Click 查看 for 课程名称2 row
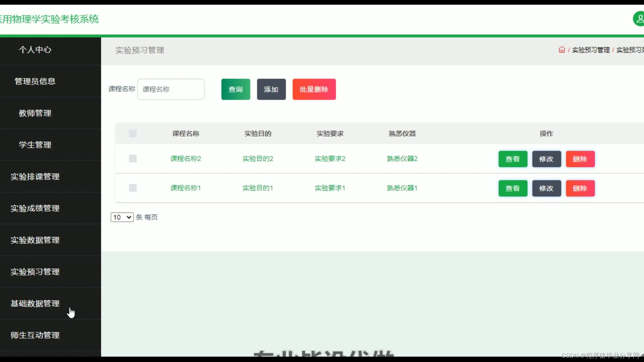Viewport: 644px width, 362px height. (513, 159)
